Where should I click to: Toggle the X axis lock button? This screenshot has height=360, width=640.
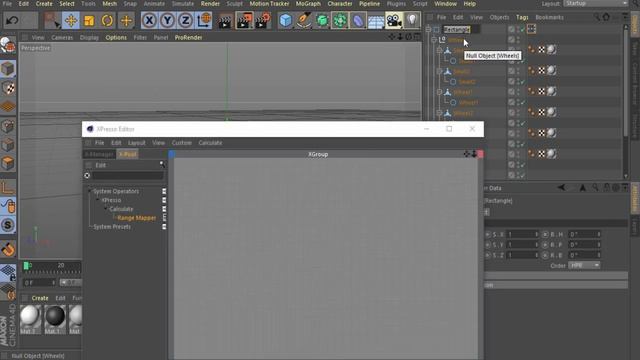(149, 20)
